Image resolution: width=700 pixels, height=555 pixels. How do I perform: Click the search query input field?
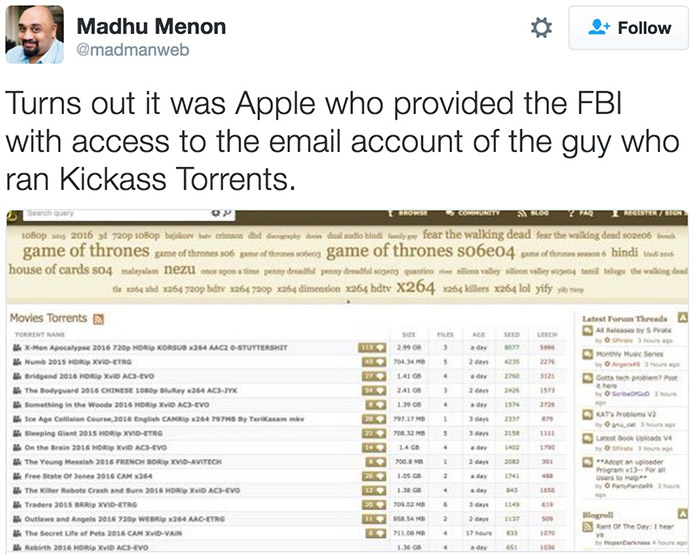pos(110,213)
